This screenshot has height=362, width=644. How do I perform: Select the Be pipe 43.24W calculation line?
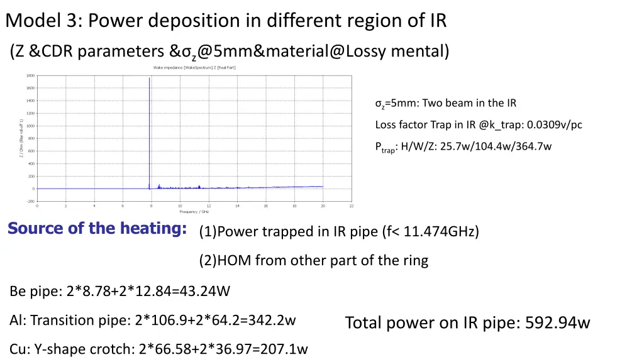[x=119, y=291]
